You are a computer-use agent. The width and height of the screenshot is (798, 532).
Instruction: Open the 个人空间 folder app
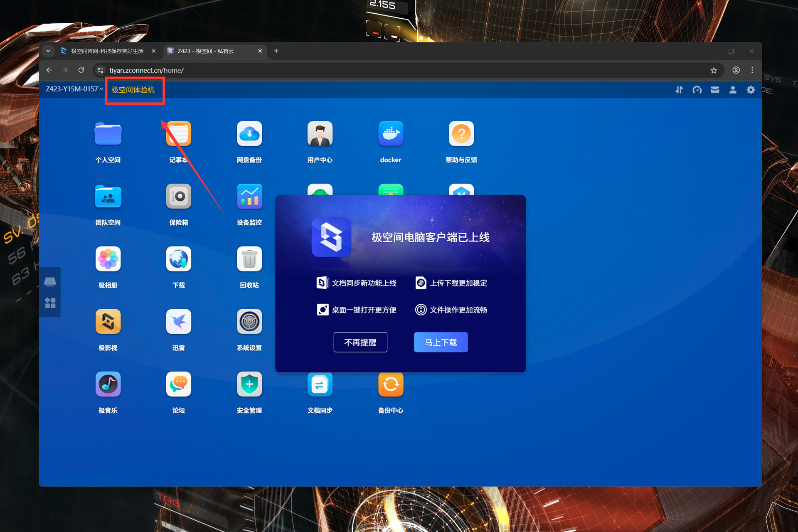(108, 134)
